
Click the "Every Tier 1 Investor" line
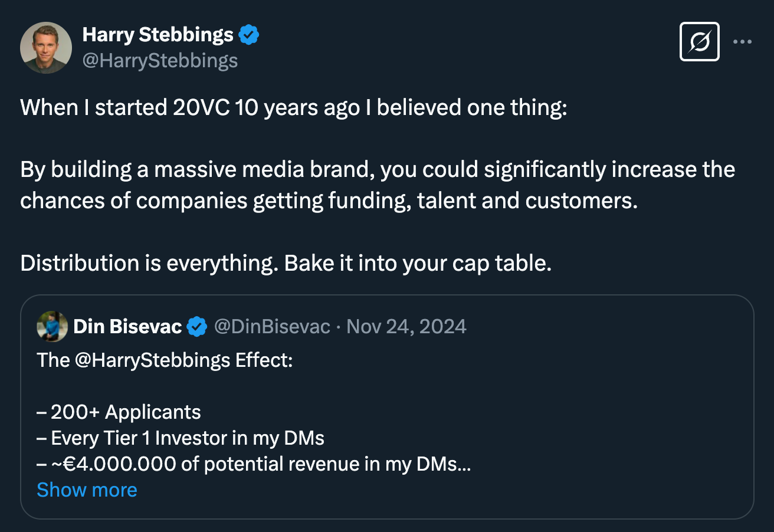187,438
